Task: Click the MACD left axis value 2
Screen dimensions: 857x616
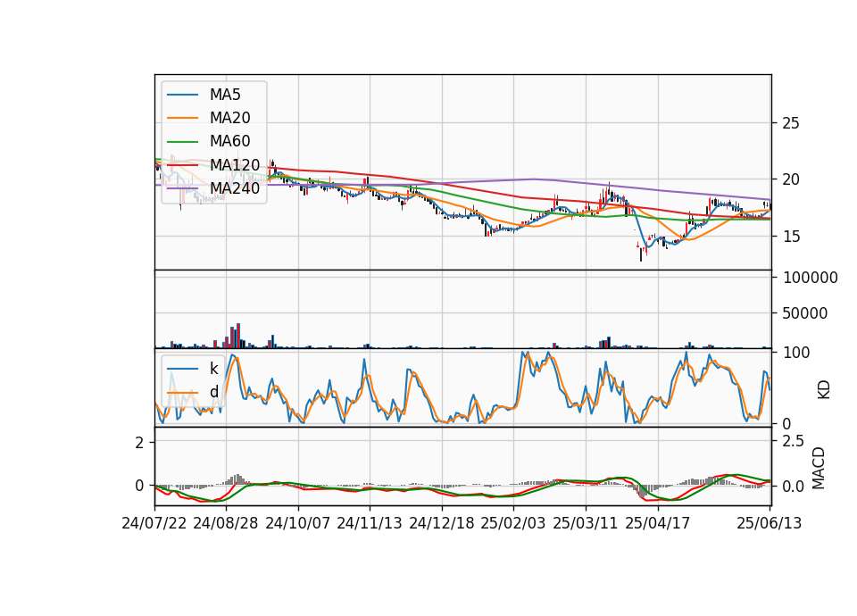Action: coord(139,442)
